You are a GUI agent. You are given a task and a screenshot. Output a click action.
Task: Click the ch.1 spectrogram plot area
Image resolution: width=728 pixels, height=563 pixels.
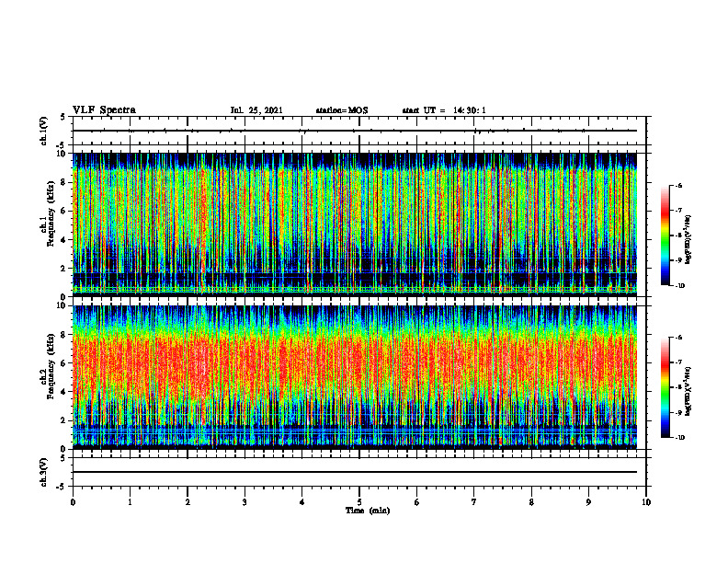tap(355, 224)
